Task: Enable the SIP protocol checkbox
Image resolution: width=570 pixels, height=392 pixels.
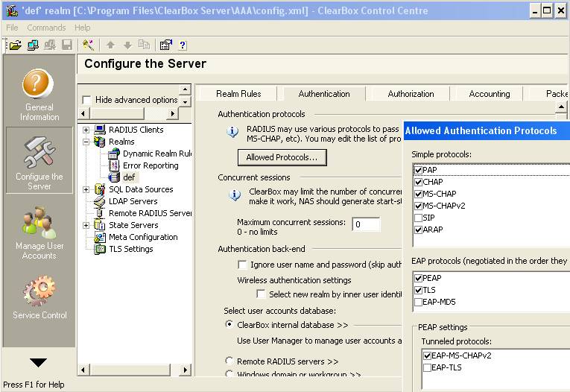Action: click(418, 218)
